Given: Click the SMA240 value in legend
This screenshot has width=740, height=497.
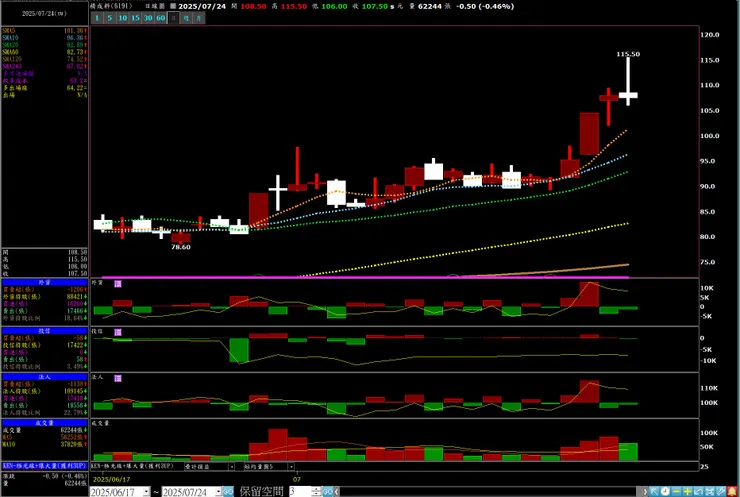Looking at the screenshot, I should (x=76, y=67).
